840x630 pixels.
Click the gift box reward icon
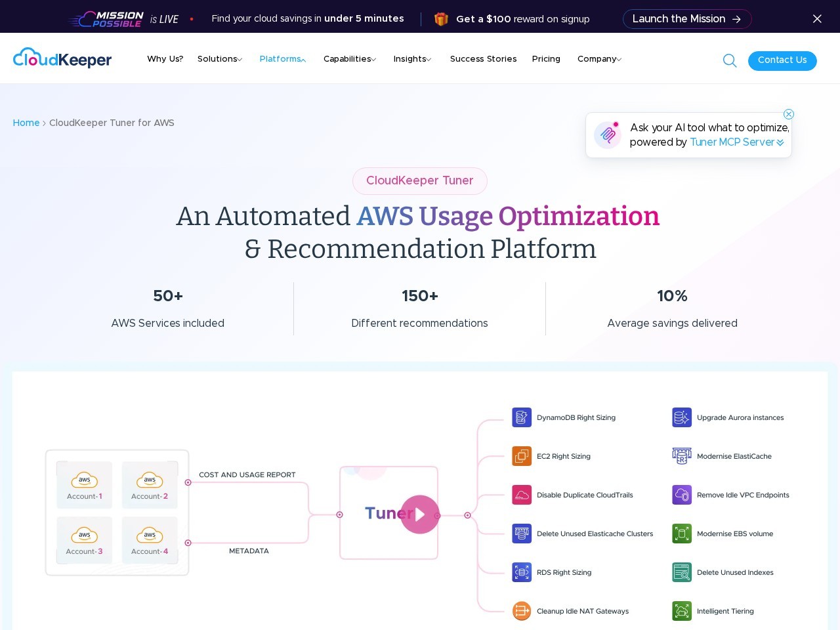441,19
